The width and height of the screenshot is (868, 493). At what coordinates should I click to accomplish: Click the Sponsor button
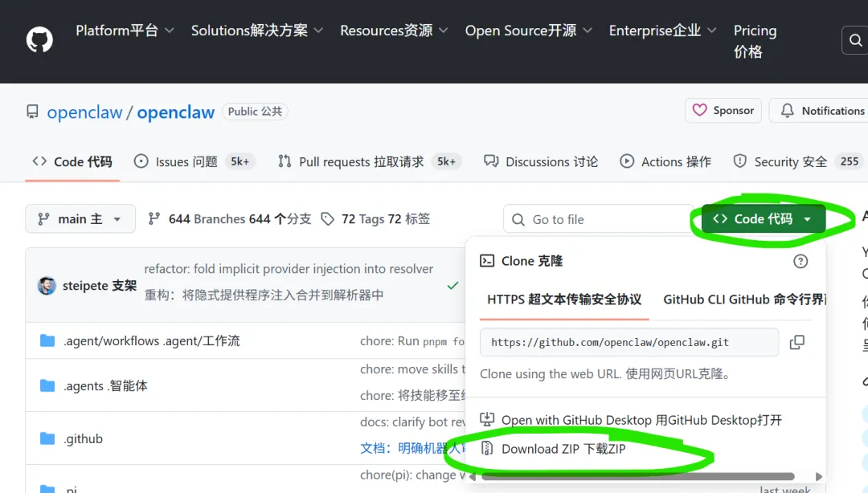pyautogui.click(x=723, y=110)
